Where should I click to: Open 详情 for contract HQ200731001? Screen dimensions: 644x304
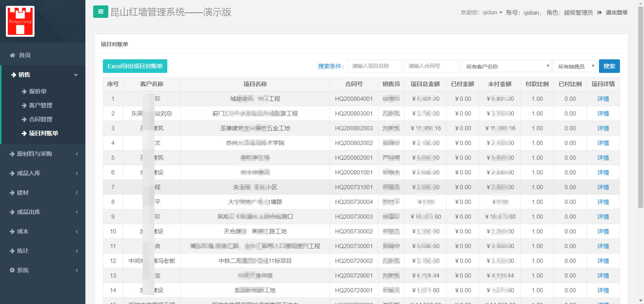click(x=603, y=187)
